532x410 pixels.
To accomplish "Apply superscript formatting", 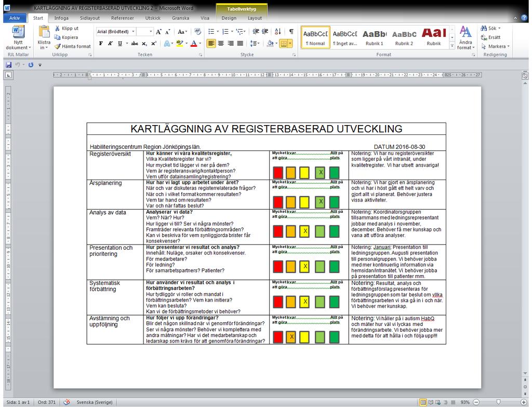I will click(154, 44).
